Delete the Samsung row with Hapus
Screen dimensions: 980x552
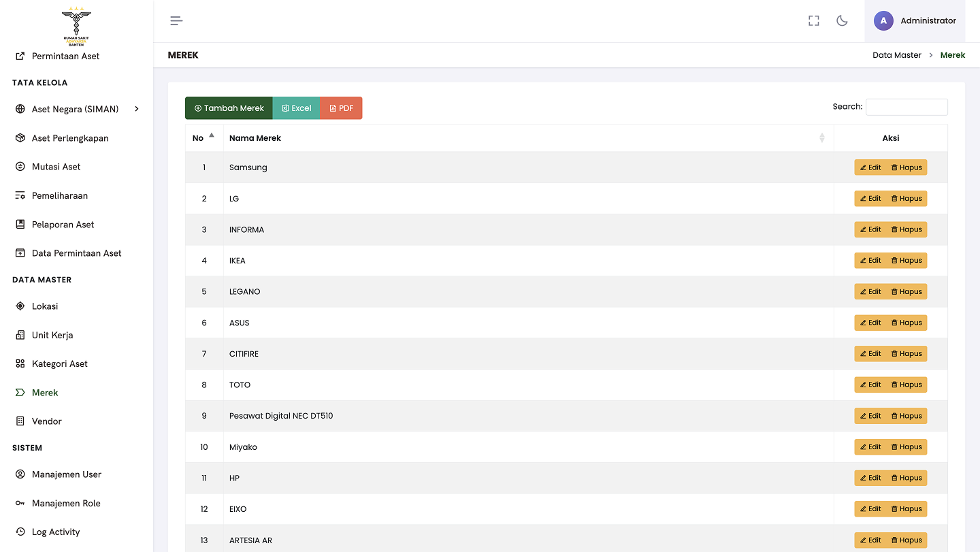pos(906,167)
